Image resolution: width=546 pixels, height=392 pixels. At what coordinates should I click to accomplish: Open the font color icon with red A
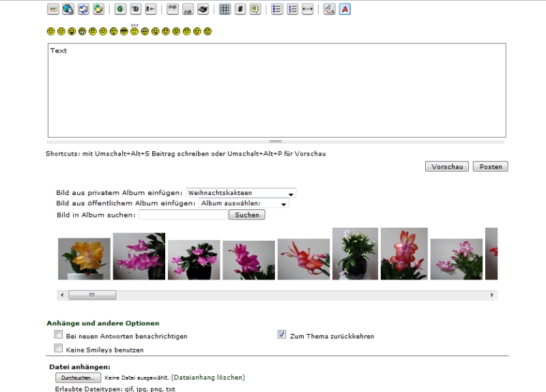(345, 10)
